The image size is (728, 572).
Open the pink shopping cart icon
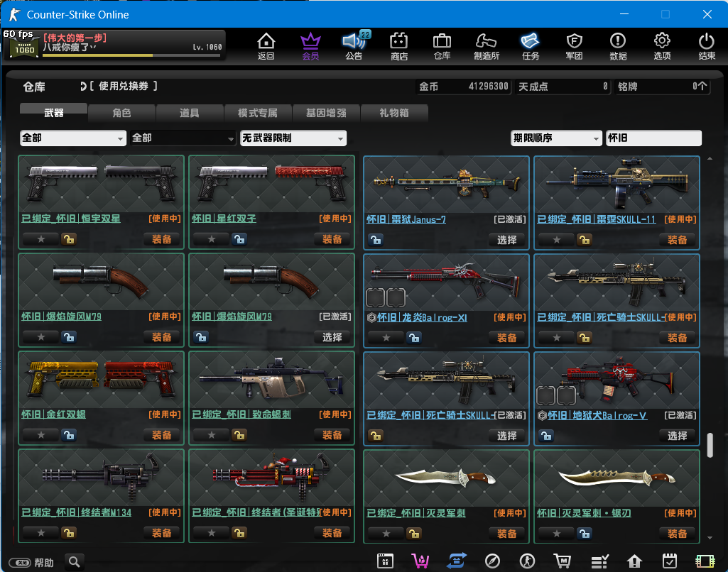click(x=420, y=561)
